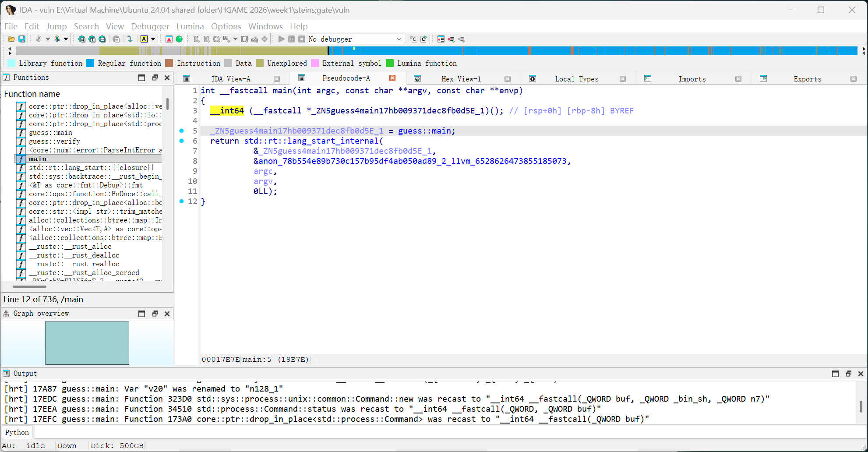The height and width of the screenshot is (452, 868).
Task: Click the first teal circular window icon
Action: pyautogui.click(x=82, y=39)
